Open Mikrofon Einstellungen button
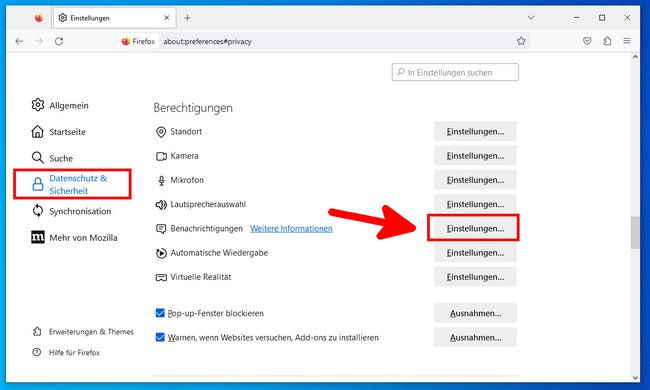Image resolution: width=650 pixels, height=390 pixels. click(475, 180)
